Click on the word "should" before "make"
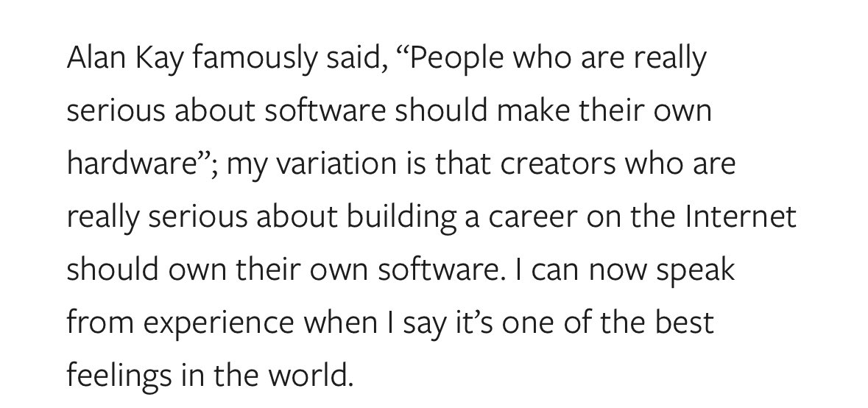The image size is (868, 408). click(441, 110)
